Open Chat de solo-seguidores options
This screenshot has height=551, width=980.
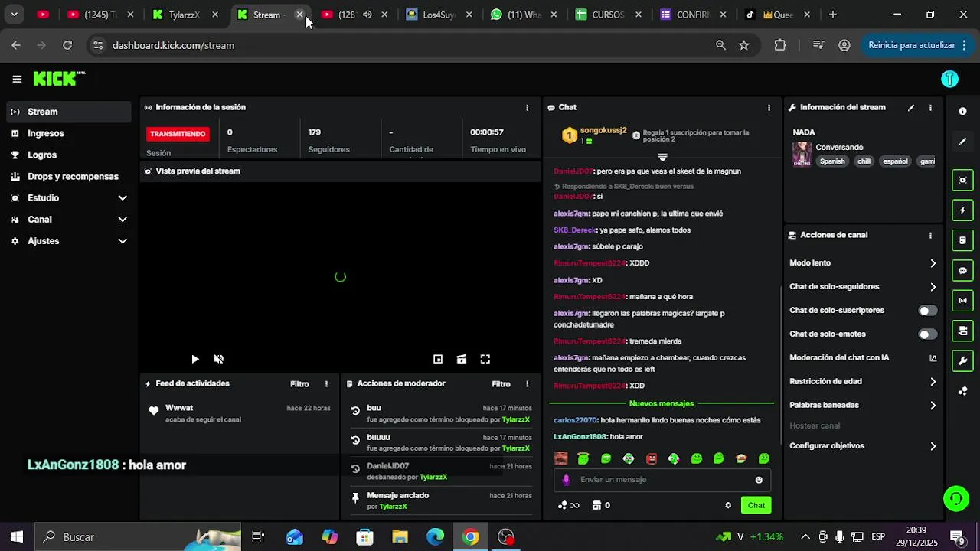(x=863, y=287)
